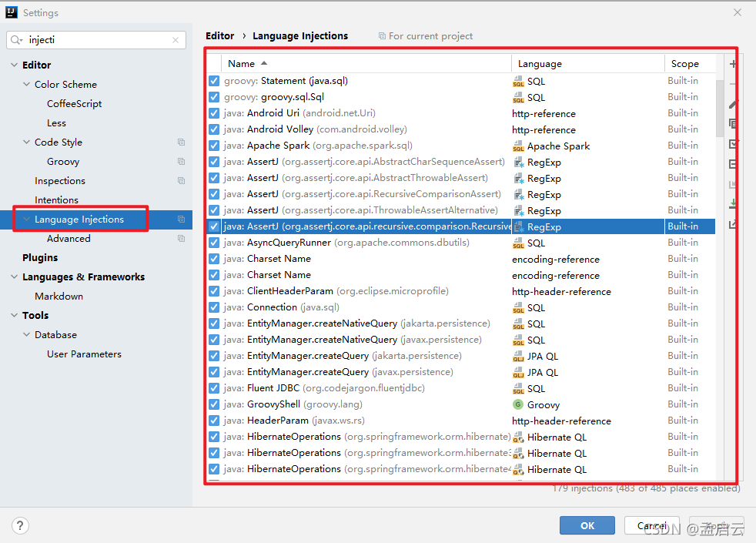Collapse the Database tree node
This screenshot has height=543, width=756.
pyautogui.click(x=26, y=335)
